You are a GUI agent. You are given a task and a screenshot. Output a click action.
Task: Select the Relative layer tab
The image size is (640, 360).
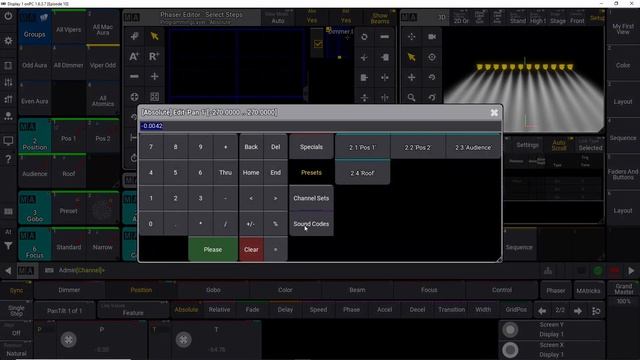point(219,310)
